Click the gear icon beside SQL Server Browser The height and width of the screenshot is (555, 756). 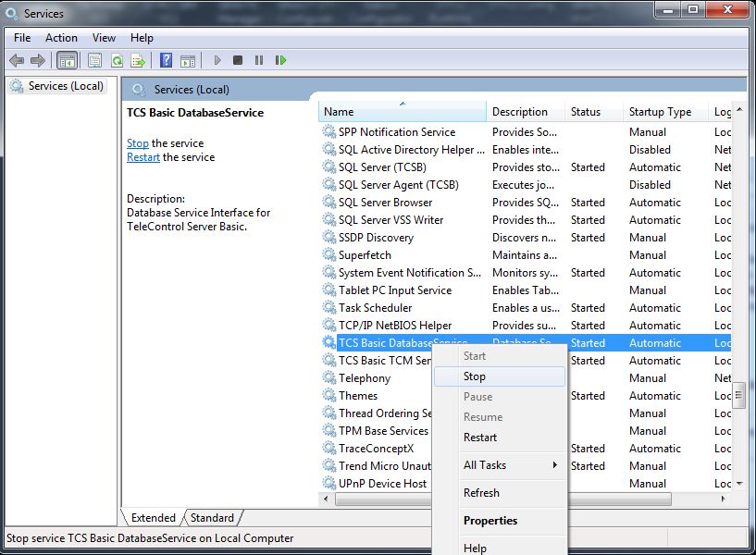[329, 203]
